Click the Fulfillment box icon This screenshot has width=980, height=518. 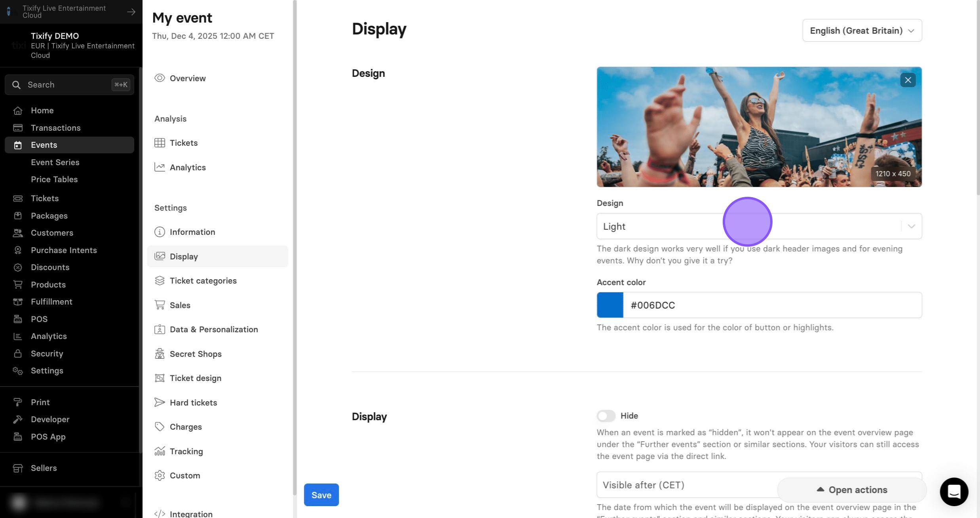17,302
